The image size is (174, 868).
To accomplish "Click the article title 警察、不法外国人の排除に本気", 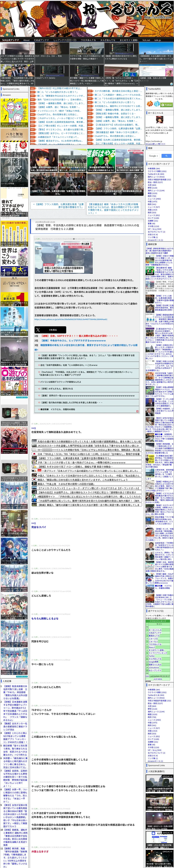I will (x=87, y=227).
